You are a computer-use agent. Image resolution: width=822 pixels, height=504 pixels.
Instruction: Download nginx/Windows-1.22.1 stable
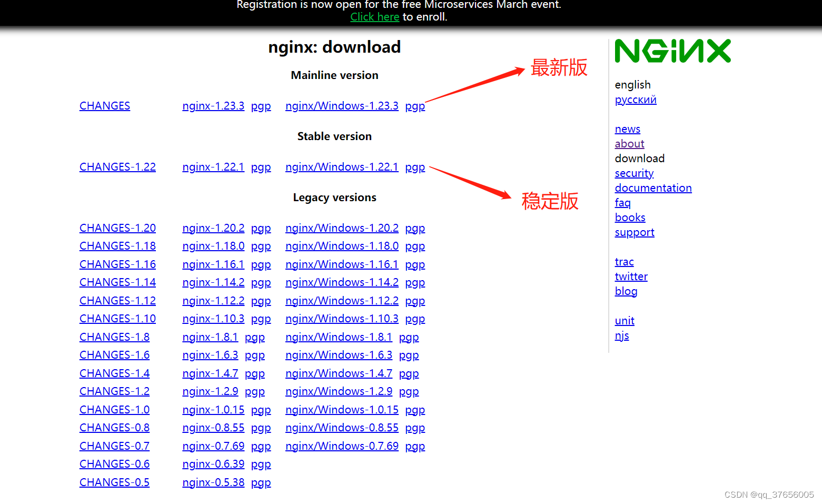(x=342, y=167)
